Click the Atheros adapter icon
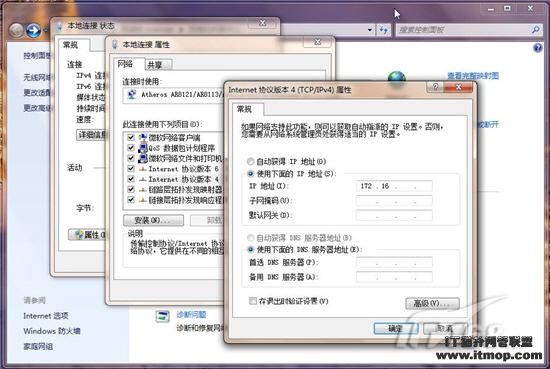 (132, 94)
